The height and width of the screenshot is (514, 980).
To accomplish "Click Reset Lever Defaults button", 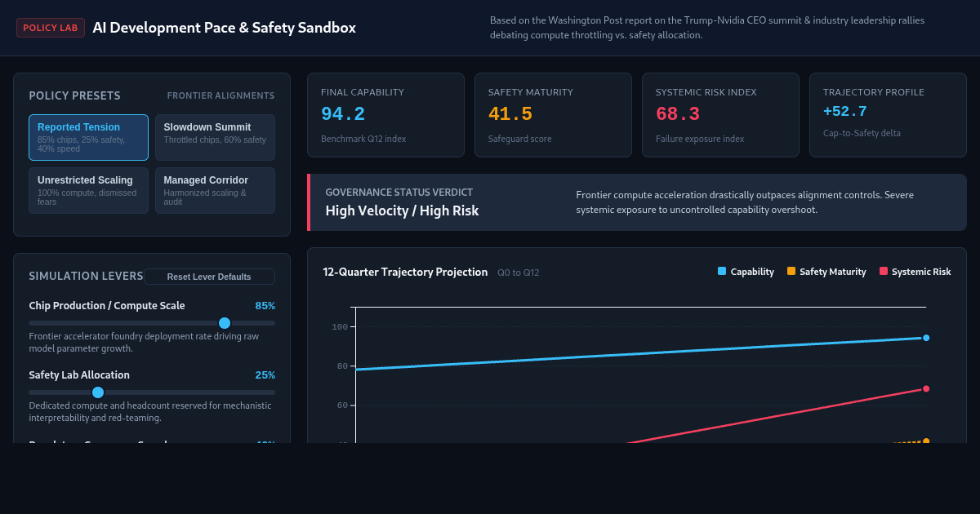I will click(x=209, y=277).
